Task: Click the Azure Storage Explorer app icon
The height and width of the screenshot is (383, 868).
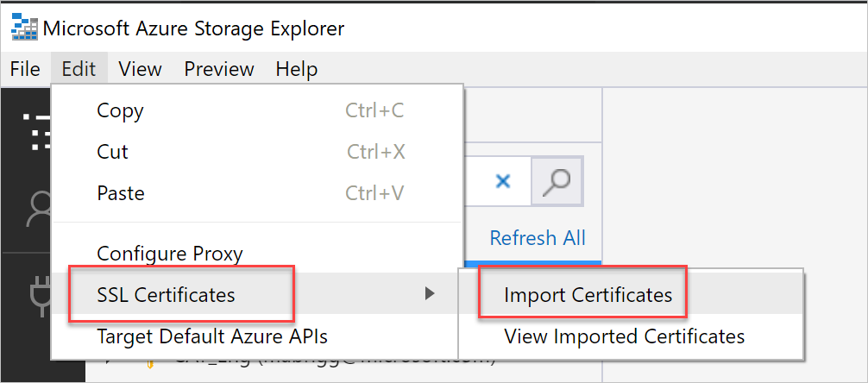Action: (x=23, y=28)
